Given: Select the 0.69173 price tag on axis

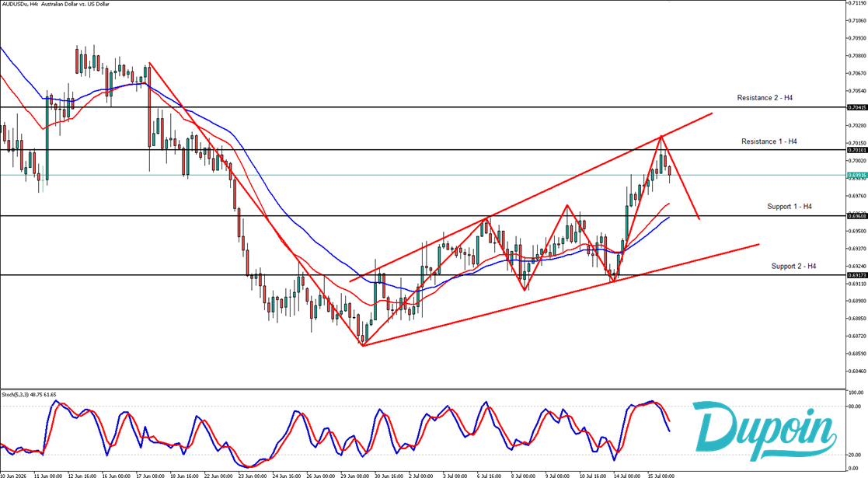Looking at the screenshot, I should (x=857, y=275).
